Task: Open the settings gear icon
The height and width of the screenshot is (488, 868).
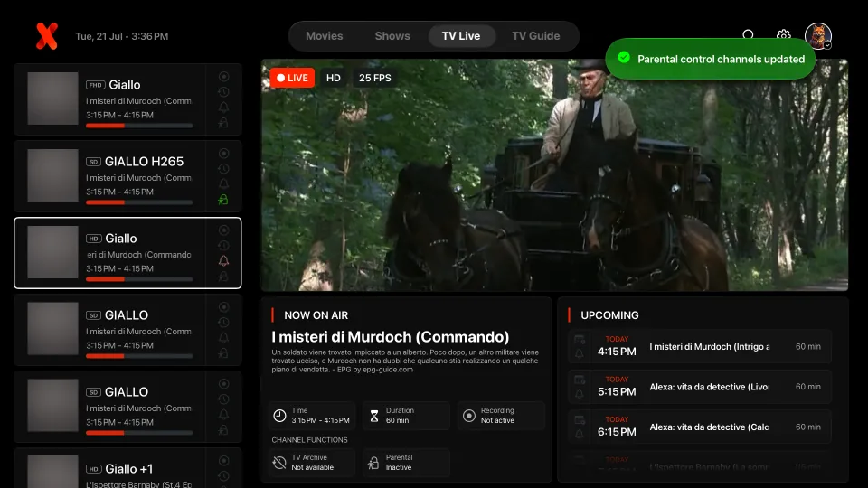Action: [x=783, y=36]
